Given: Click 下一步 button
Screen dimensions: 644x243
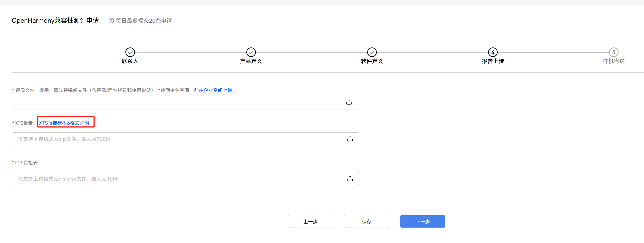Looking at the screenshot, I should 423,221.
